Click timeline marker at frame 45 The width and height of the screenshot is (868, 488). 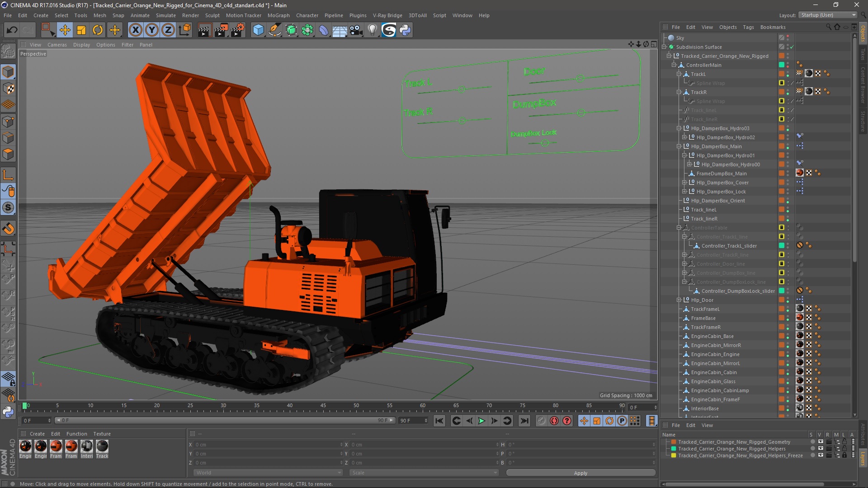point(323,406)
